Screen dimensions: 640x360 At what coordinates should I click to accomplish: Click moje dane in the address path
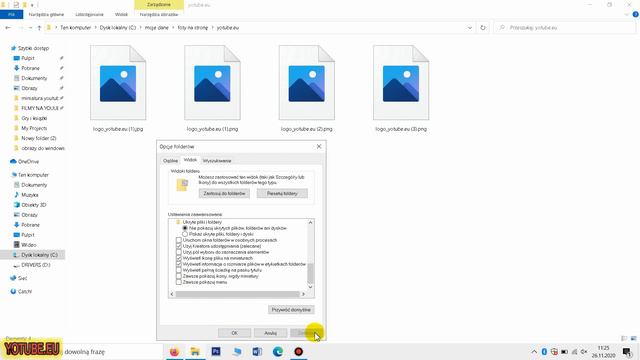point(157,28)
